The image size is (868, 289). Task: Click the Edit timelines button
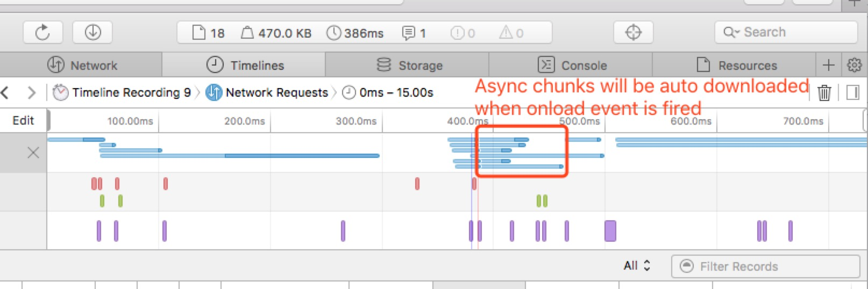pyautogui.click(x=23, y=120)
